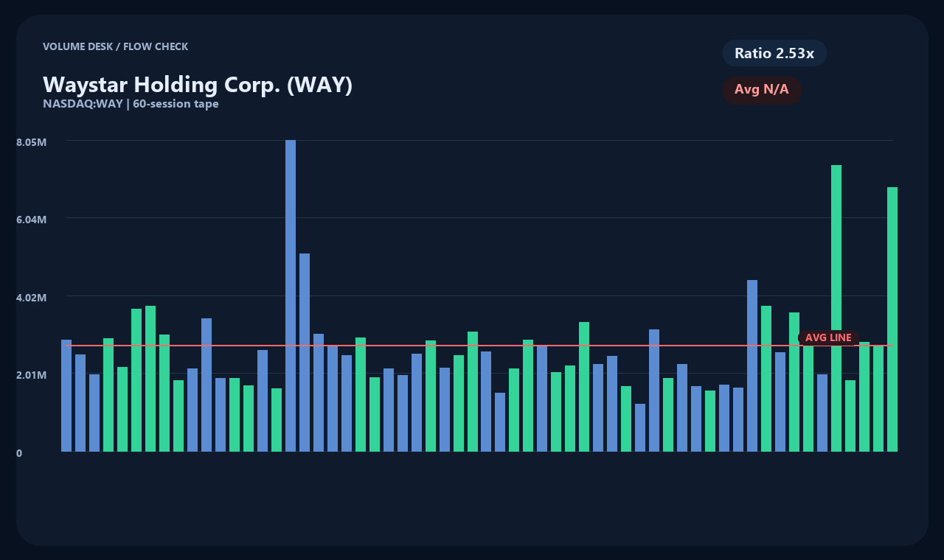
Task: Click the VOLUME DESK / FLOW CHECK header
Action: click(115, 46)
